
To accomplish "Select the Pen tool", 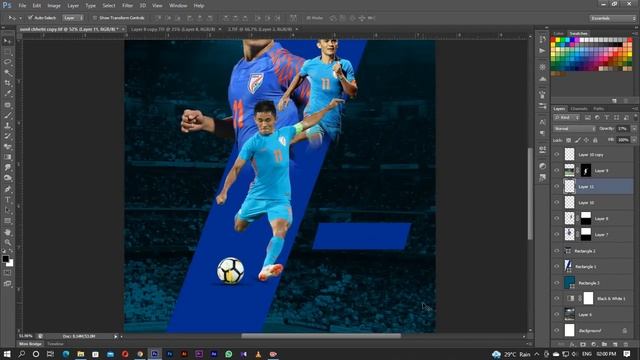I will point(7,189).
